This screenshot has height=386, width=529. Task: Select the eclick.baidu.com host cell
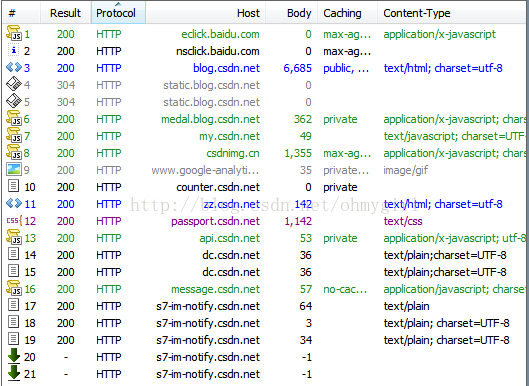(220, 34)
